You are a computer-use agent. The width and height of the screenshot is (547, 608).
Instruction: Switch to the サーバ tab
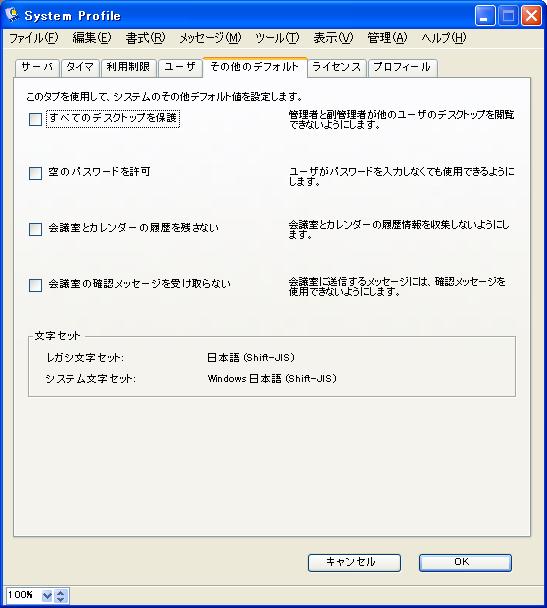[37, 67]
